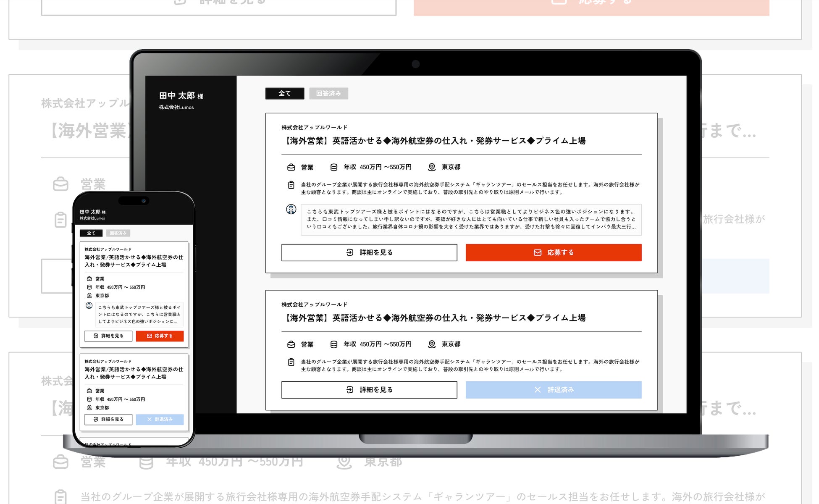
Task: Click 詳細を見る button in second laptop card
Action: pos(369,390)
